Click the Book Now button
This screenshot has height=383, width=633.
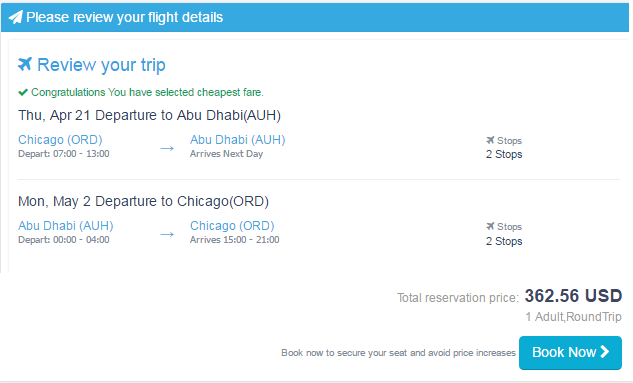tap(570, 353)
